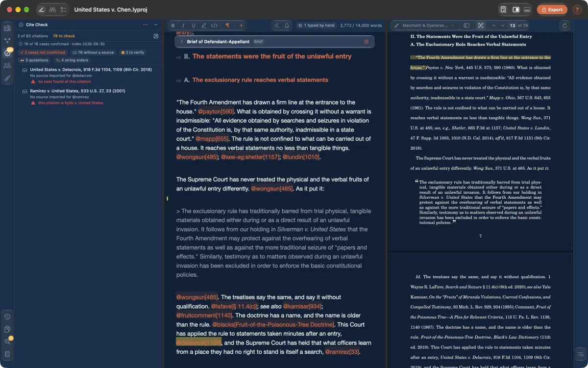Click the page number 13 field
The image size is (588, 368).
click(x=512, y=25)
